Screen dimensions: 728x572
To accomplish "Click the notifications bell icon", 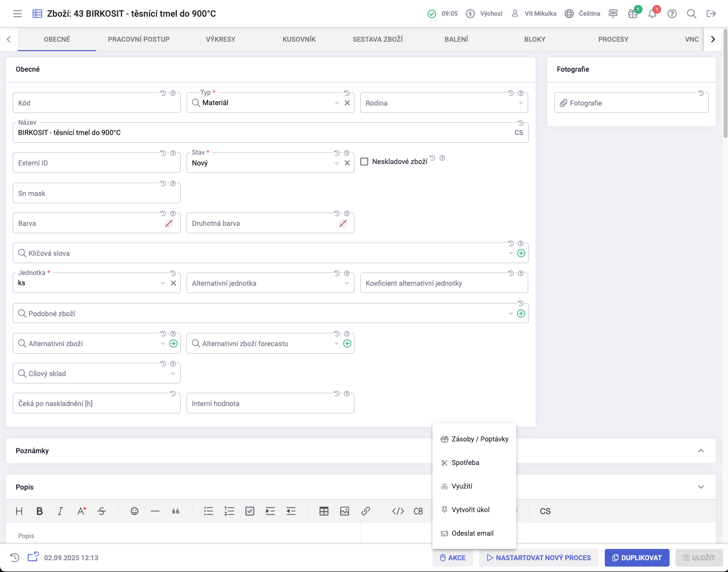I will [652, 14].
